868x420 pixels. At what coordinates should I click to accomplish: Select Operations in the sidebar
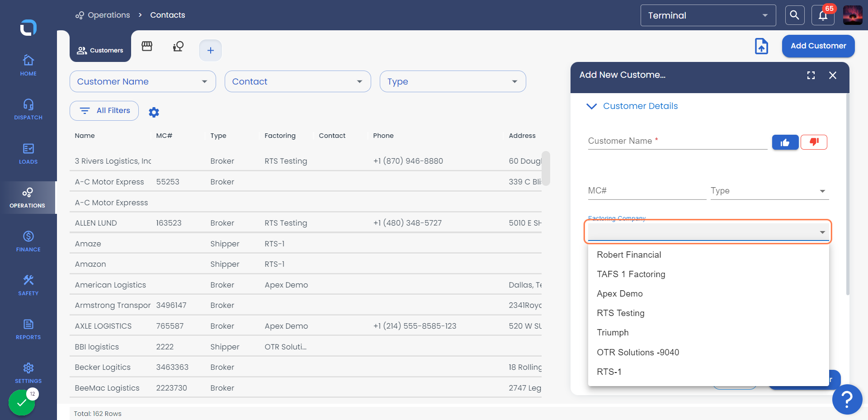tap(28, 198)
